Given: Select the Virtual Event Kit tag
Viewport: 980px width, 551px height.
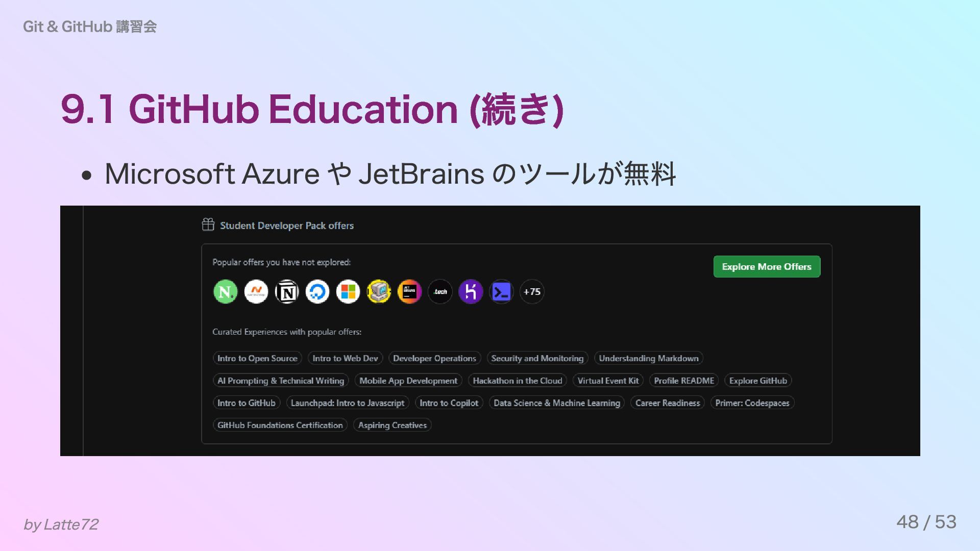Looking at the screenshot, I should [608, 381].
